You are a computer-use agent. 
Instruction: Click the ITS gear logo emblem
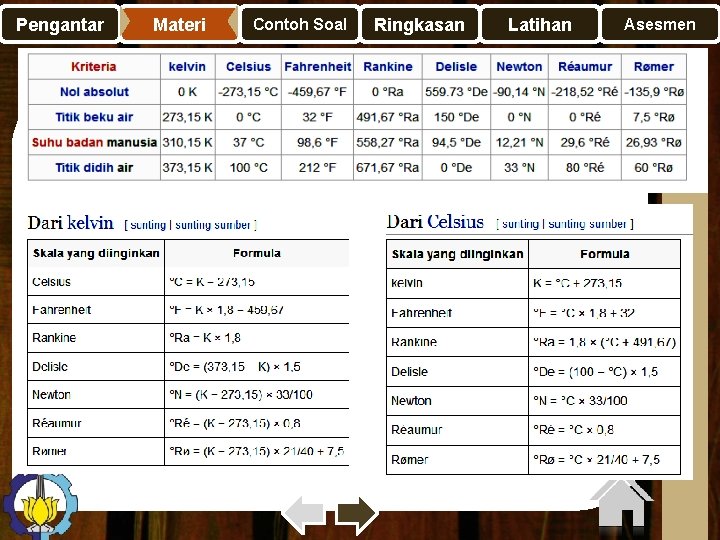[39, 506]
